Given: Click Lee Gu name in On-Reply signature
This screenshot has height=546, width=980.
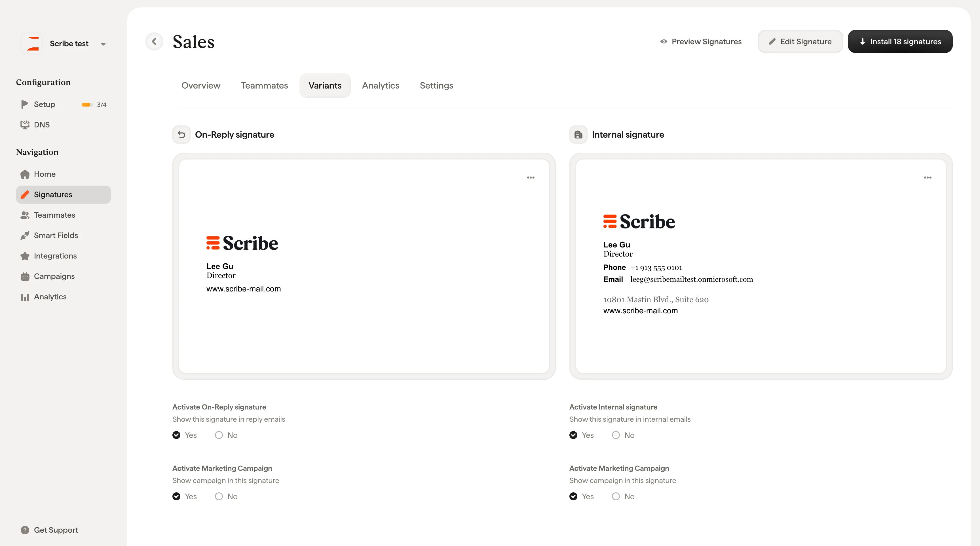Looking at the screenshot, I should click(220, 266).
